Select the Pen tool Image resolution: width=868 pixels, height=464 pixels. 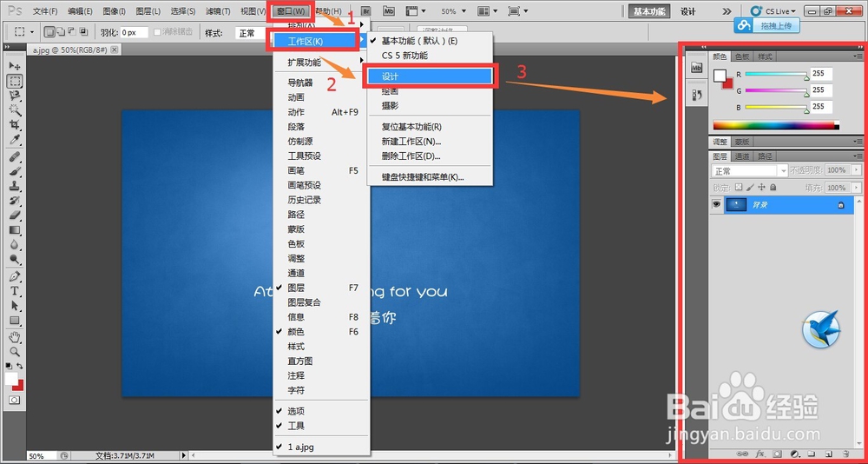pyautogui.click(x=15, y=276)
